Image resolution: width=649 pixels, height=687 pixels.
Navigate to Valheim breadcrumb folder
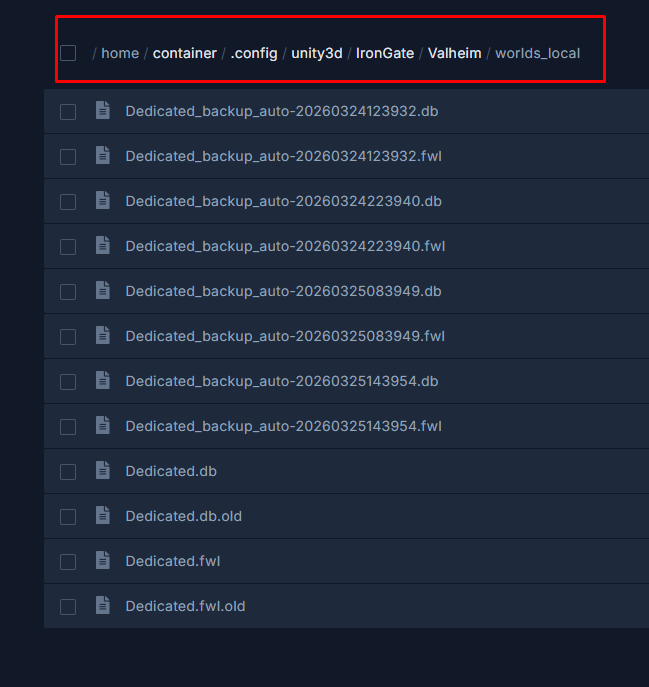454,53
